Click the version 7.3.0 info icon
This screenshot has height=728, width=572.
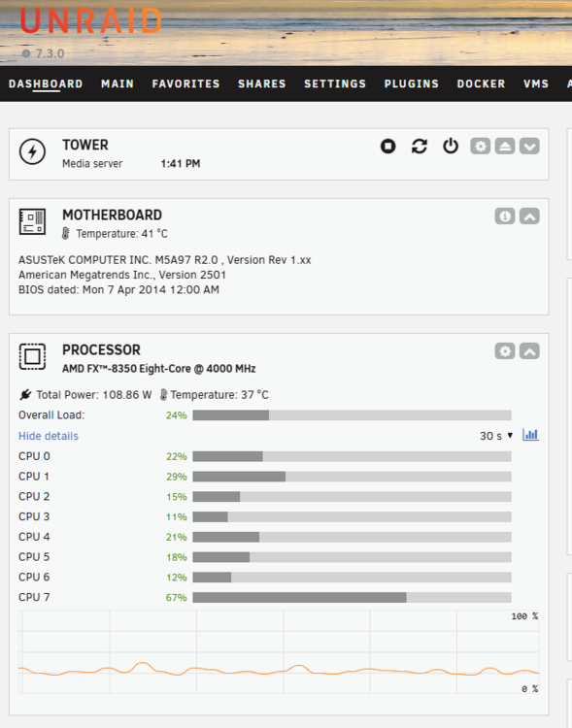click(x=26, y=53)
